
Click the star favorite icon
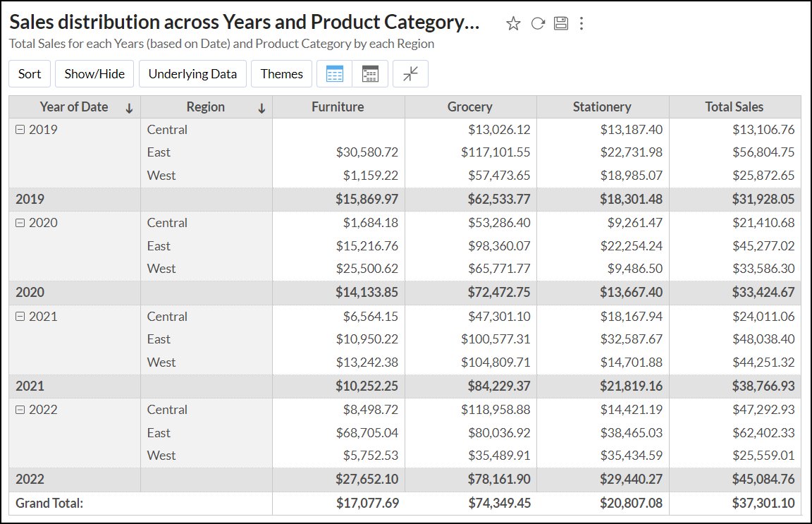513,24
